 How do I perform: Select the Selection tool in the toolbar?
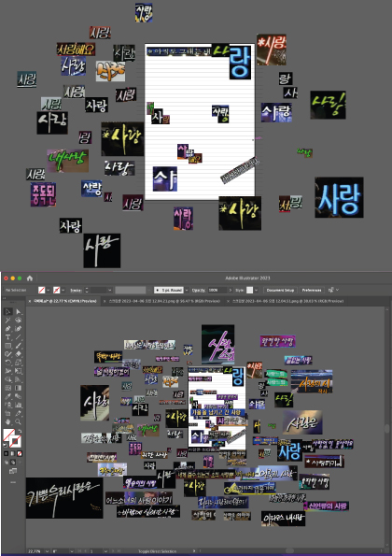click(x=7, y=312)
